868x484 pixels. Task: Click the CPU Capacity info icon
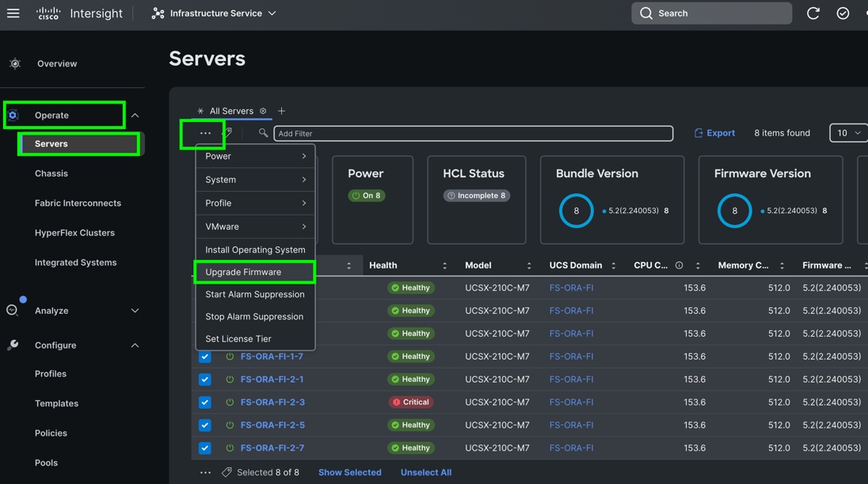point(679,265)
